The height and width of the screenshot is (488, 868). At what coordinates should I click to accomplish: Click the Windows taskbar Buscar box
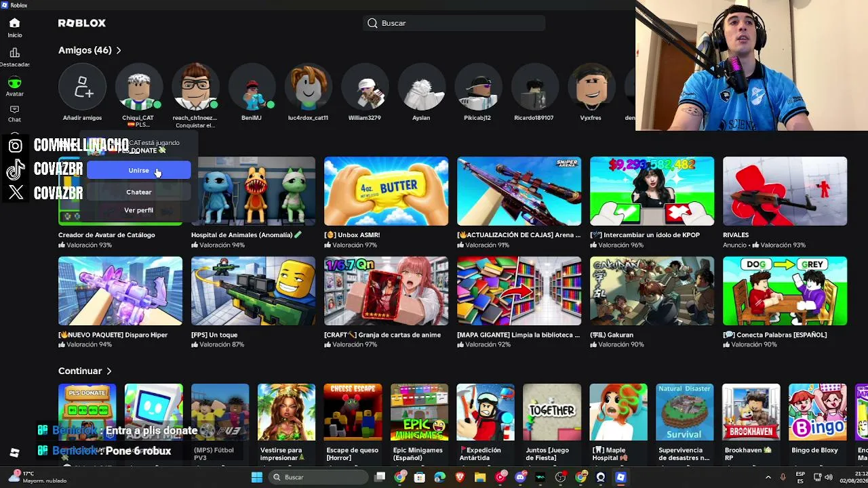tap(317, 477)
